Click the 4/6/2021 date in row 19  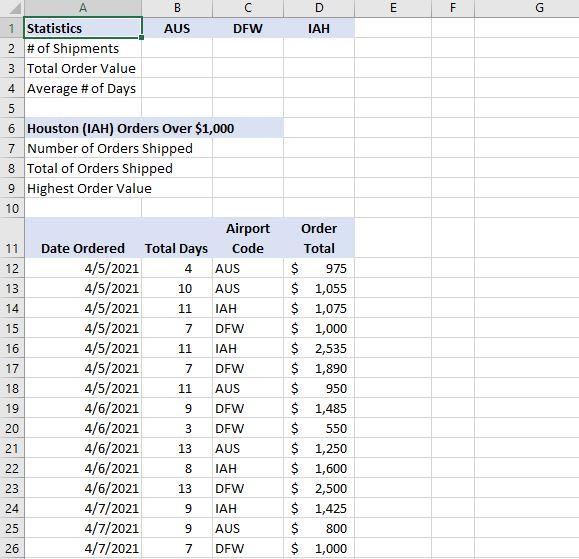83,408
